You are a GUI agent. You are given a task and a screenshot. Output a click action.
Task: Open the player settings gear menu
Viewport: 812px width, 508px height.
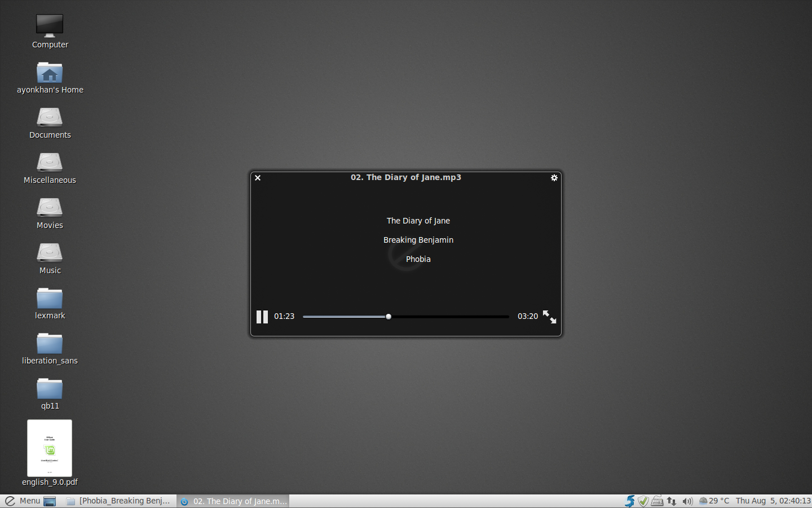(554, 178)
